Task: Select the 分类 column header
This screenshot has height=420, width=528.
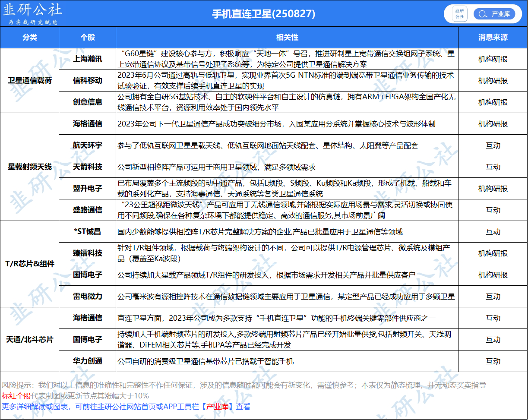Action: [29, 38]
